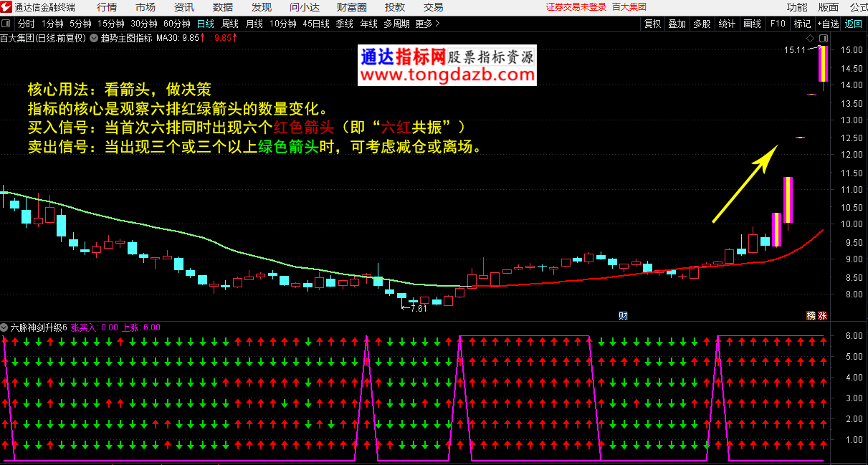Open the 投教 menu

point(395,7)
